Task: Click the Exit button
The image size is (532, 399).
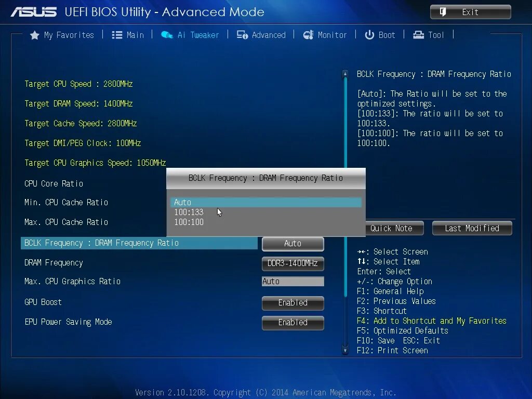Action: pos(471,12)
